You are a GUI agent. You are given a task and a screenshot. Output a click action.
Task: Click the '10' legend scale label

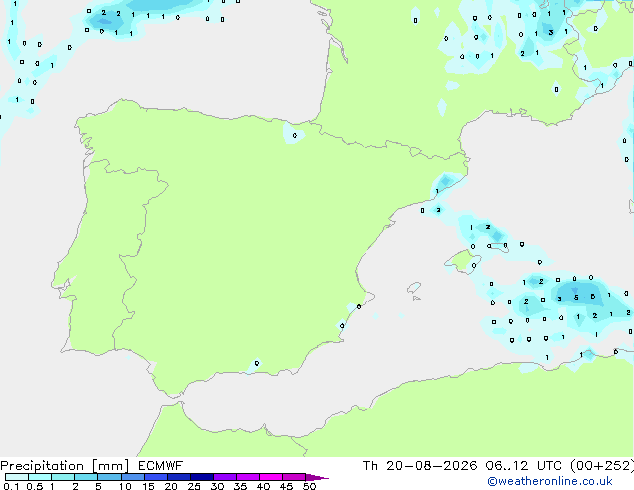pos(125,486)
